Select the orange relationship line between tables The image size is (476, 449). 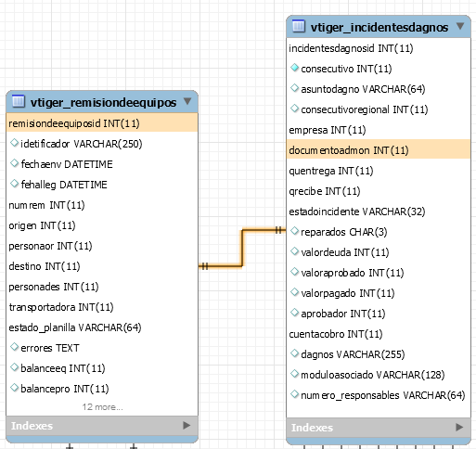(x=242, y=248)
